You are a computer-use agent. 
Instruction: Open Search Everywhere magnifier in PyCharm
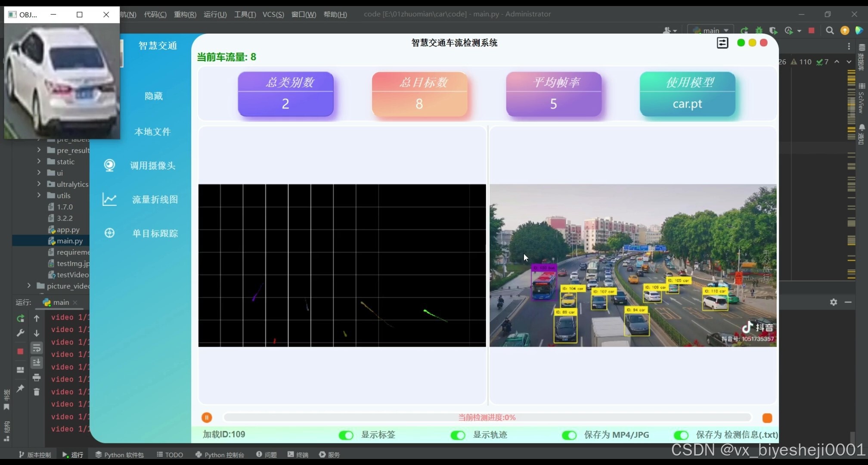tap(830, 31)
